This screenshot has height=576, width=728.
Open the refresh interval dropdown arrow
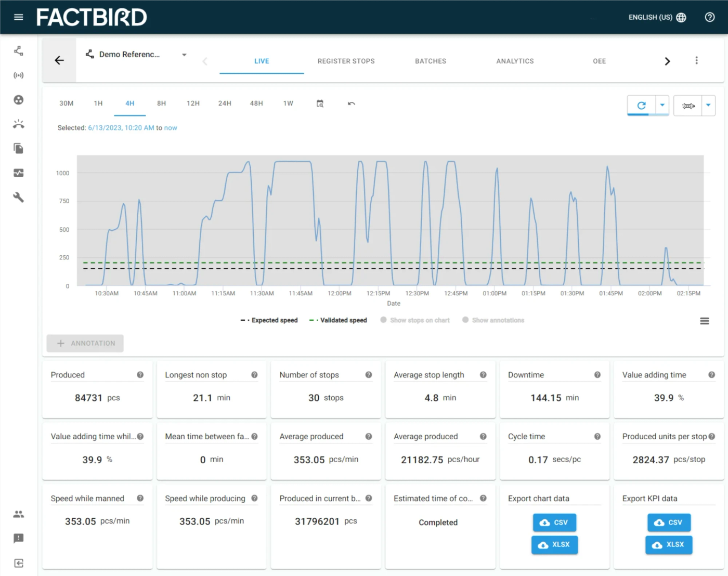click(662, 106)
